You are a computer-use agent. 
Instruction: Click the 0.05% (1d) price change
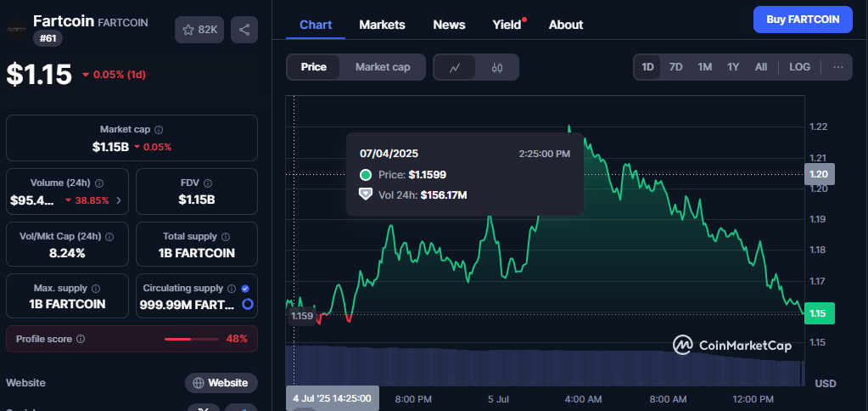pos(114,75)
